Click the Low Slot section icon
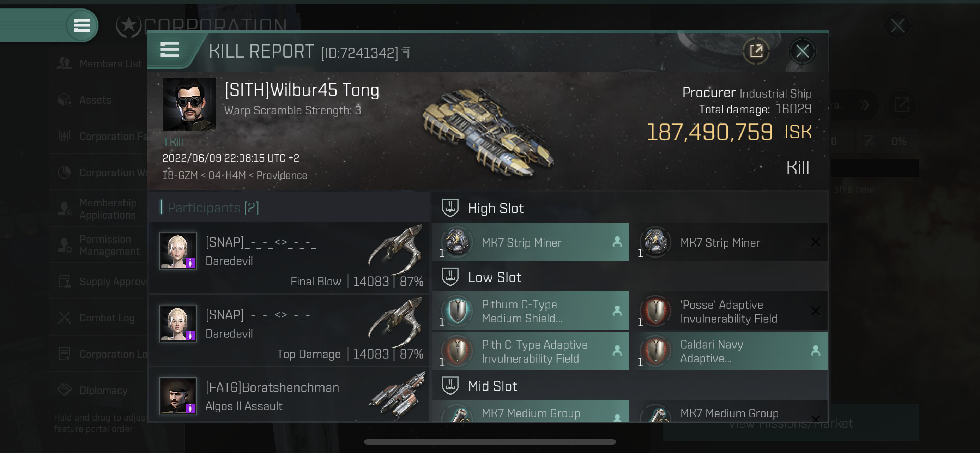 click(x=450, y=277)
